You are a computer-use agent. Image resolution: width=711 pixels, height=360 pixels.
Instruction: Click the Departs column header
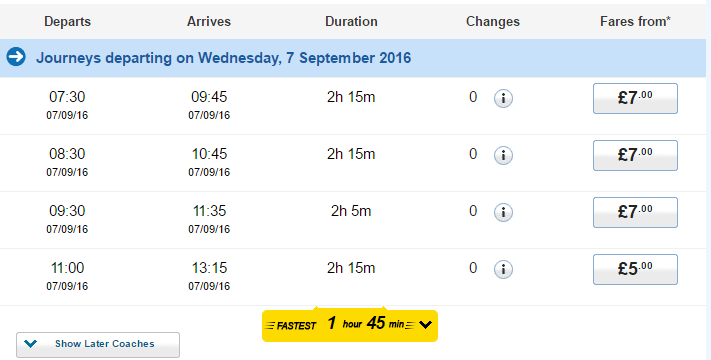point(68,21)
